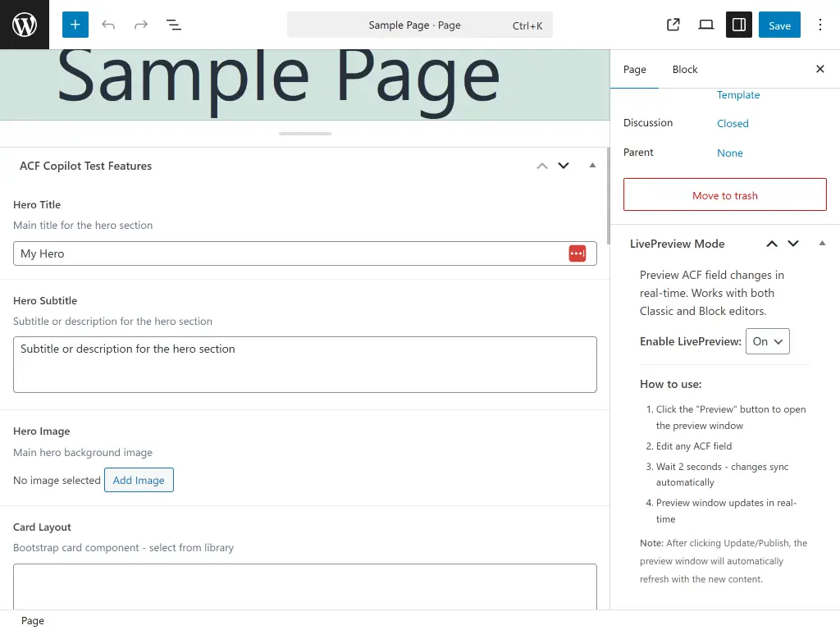Viewport: 840px width, 630px height.
Task: Open the Template link in the sidebar
Action: [737, 94]
